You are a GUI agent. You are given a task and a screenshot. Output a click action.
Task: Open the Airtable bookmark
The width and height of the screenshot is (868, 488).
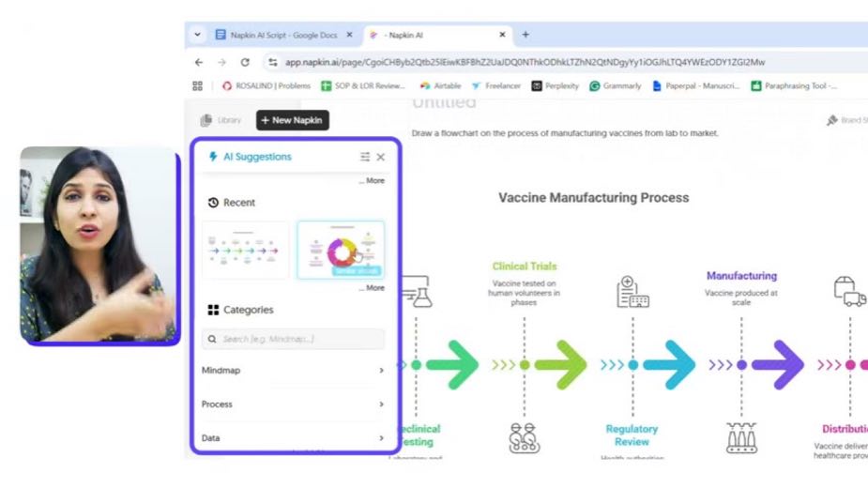[x=441, y=85]
